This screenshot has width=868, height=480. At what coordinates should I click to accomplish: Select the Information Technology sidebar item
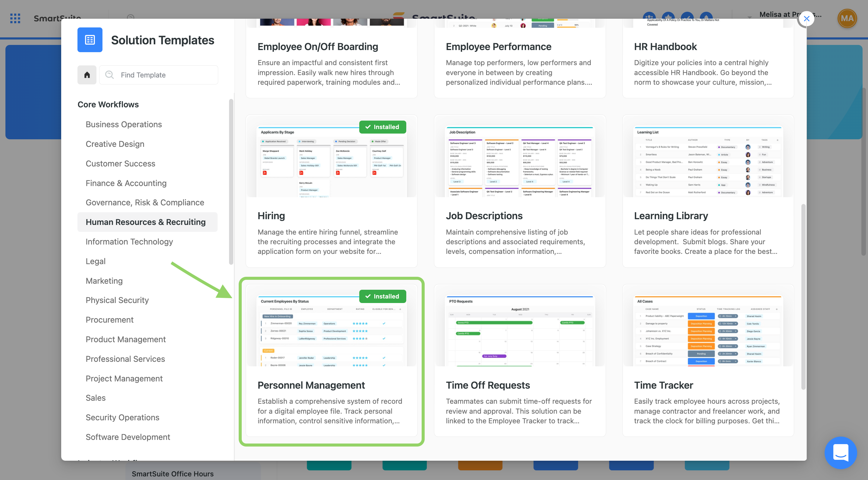(129, 241)
